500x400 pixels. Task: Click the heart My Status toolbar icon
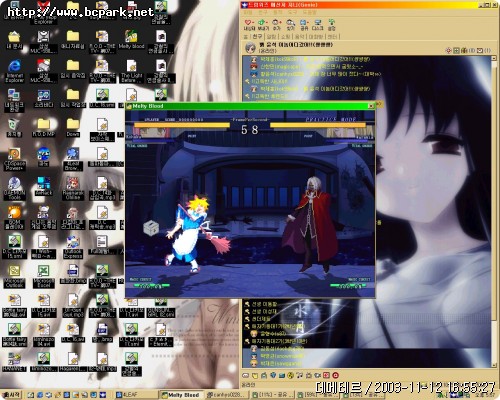click(249, 25)
